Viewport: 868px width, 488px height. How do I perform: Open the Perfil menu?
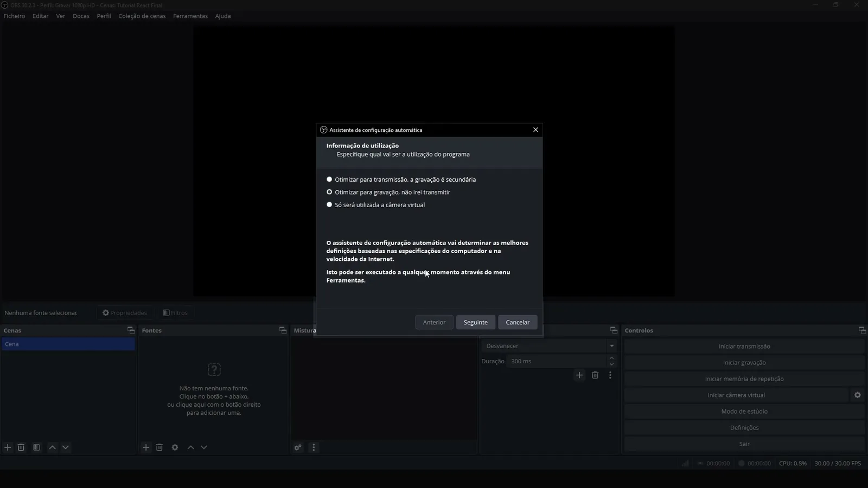(104, 16)
